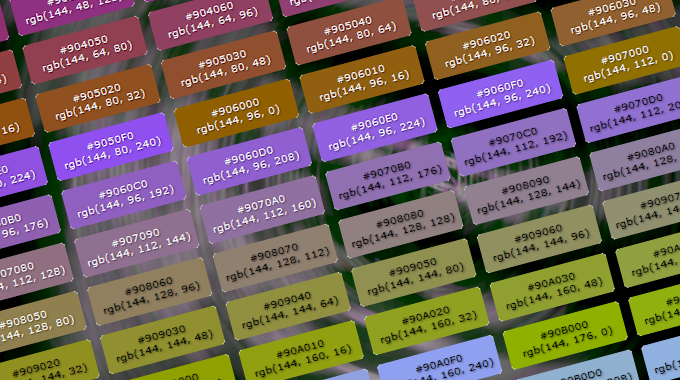Pick the #904050 rose swatch
This screenshot has width=680, height=380.
[85, 50]
